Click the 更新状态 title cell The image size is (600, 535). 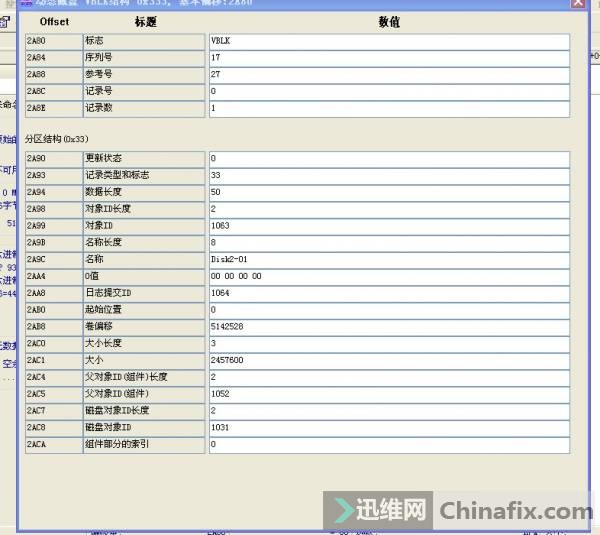click(144, 159)
